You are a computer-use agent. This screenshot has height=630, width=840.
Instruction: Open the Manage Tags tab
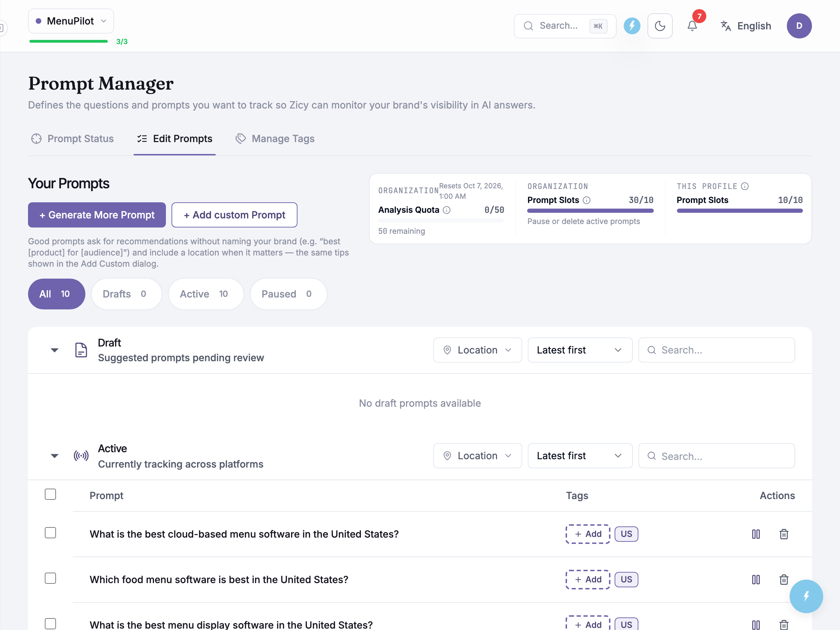[275, 139]
